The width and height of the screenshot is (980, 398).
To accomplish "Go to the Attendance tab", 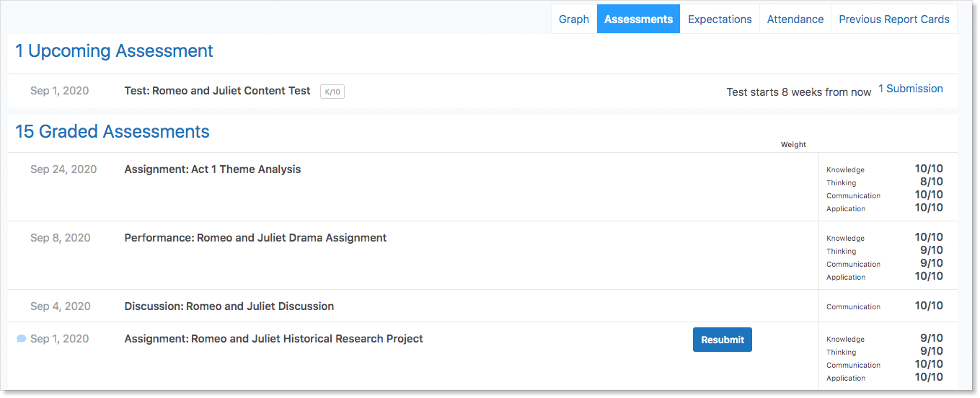I will (x=795, y=19).
